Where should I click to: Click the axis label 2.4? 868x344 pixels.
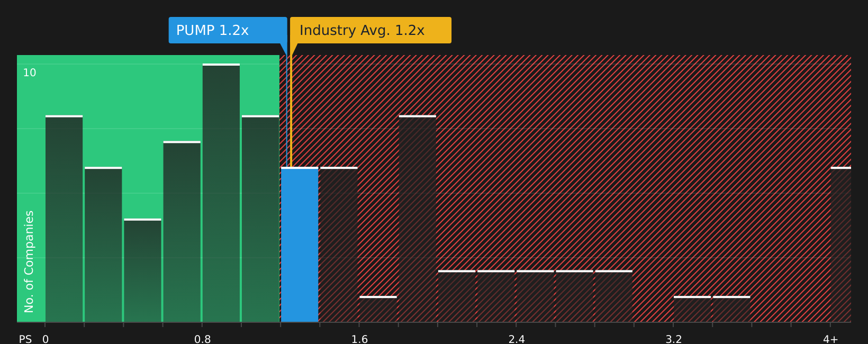(x=517, y=339)
